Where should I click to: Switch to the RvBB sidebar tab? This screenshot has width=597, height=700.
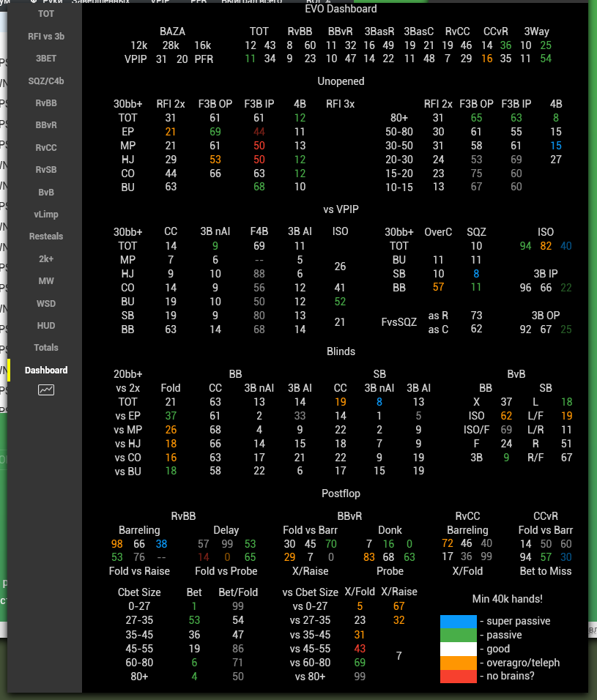[46, 103]
